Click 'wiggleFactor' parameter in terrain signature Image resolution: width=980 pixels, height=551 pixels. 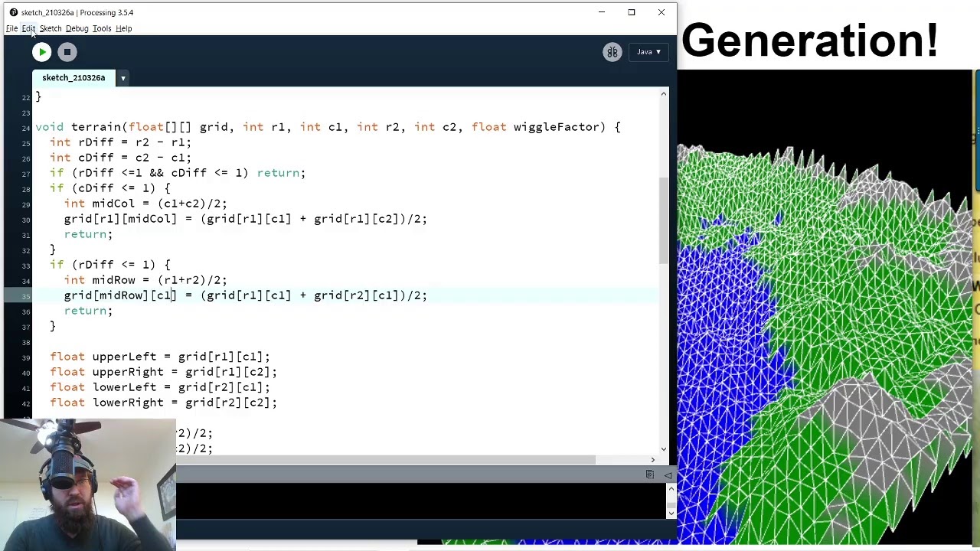click(x=556, y=127)
